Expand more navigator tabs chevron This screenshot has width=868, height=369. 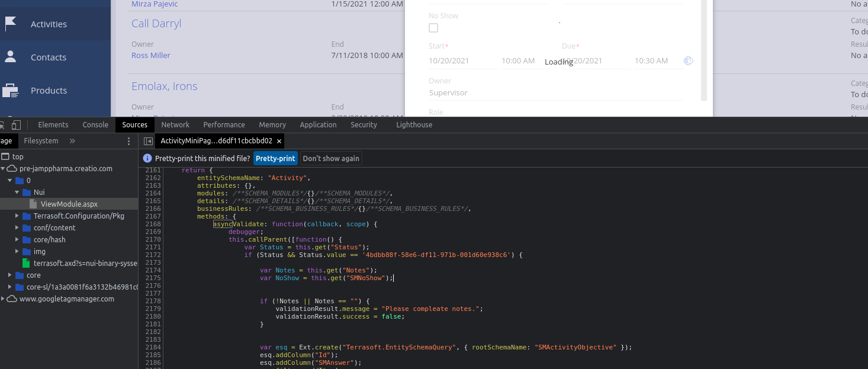click(72, 141)
